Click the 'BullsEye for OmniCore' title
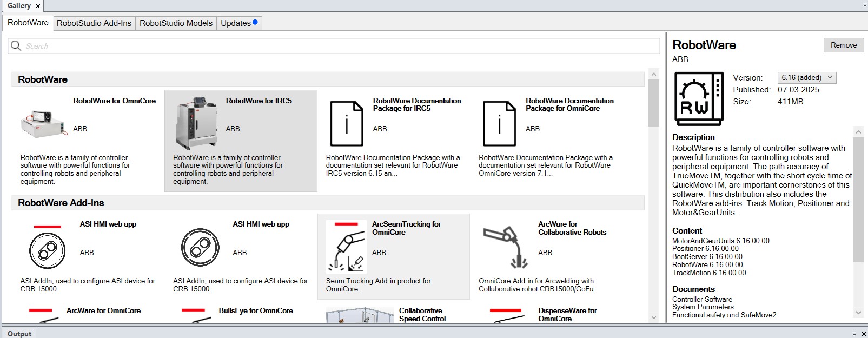Image resolution: width=868 pixels, height=338 pixels. coord(256,310)
